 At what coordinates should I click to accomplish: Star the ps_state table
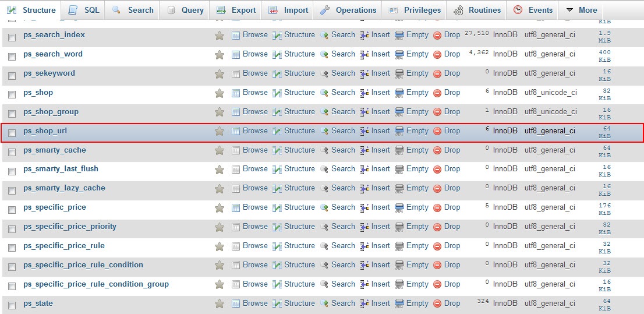click(x=220, y=304)
